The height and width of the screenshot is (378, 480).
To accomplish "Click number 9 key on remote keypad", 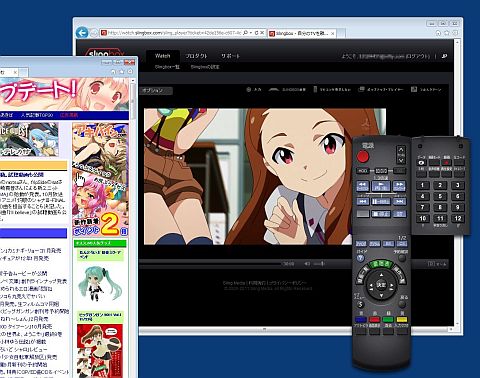I will pyautogui.click(x=458, y=207).
